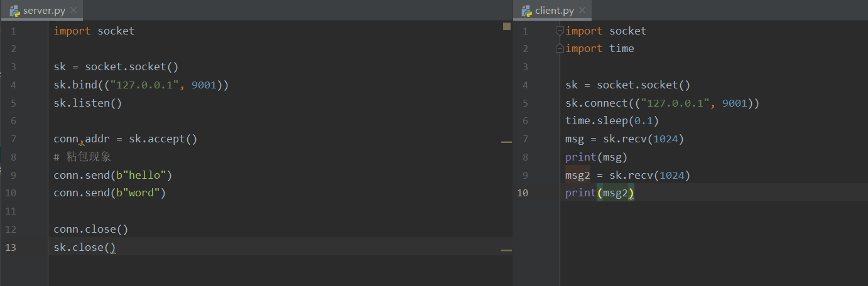Click the yellow inspection indicator square in server.py
This screenshot has height=286, width=868.
coord(507,26)
